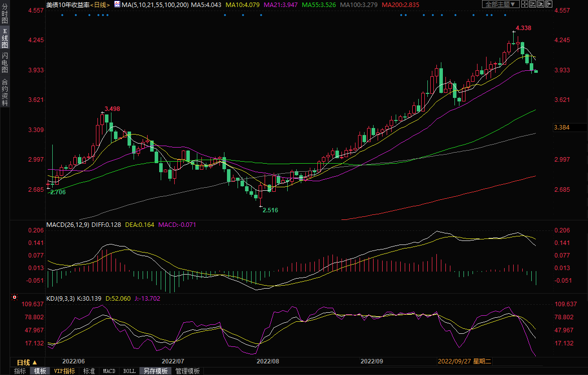This screenshot has width=588, height=375.
Task: Open the 全部主题 dropdown
Action: (x=500, y=4)
